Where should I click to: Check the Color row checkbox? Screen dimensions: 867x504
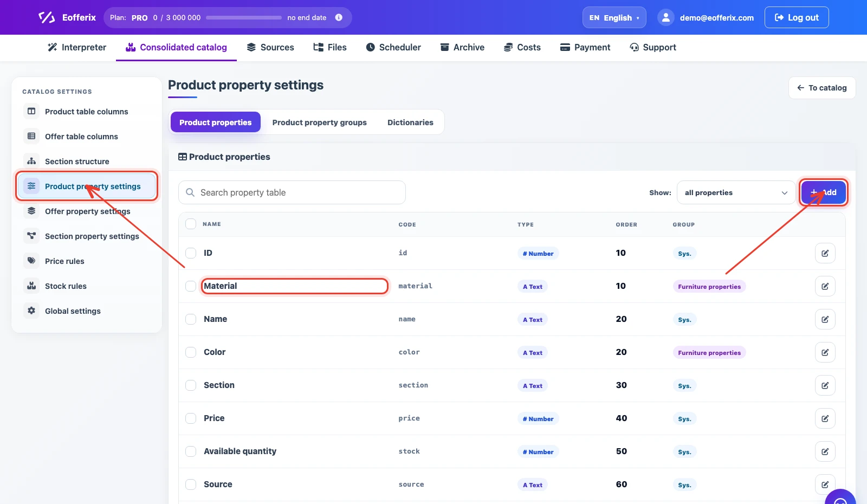(x=191, y=352)
